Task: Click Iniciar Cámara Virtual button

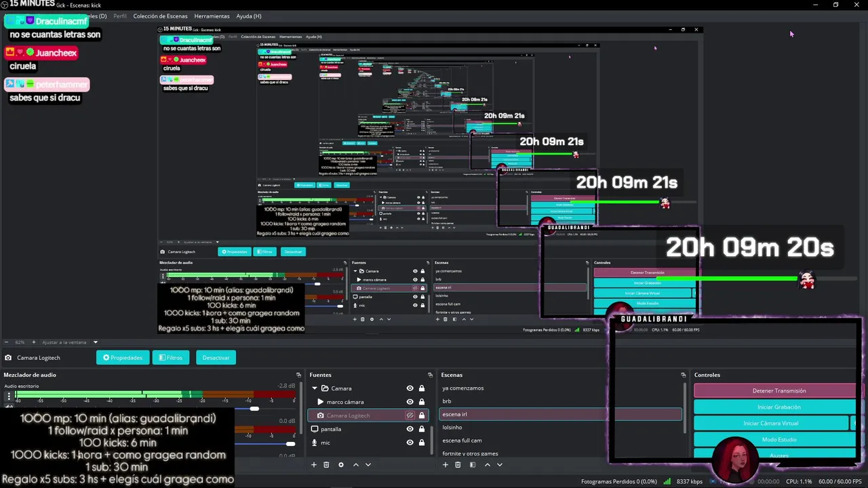Action: [x=771, y=423]
